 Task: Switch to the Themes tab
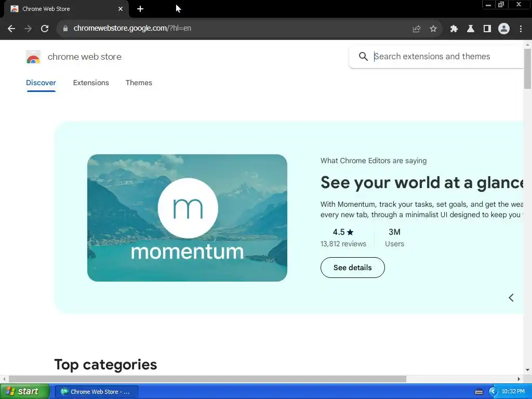coord(139,83)
